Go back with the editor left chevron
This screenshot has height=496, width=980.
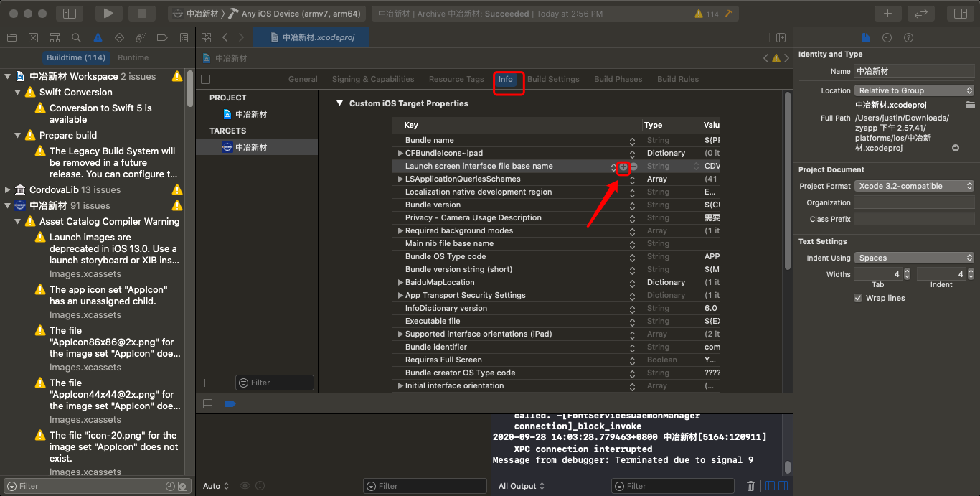225,37
